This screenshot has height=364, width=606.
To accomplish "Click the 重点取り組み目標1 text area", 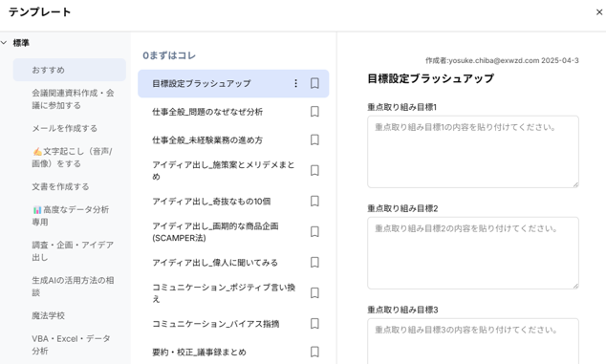I will 473,152.
